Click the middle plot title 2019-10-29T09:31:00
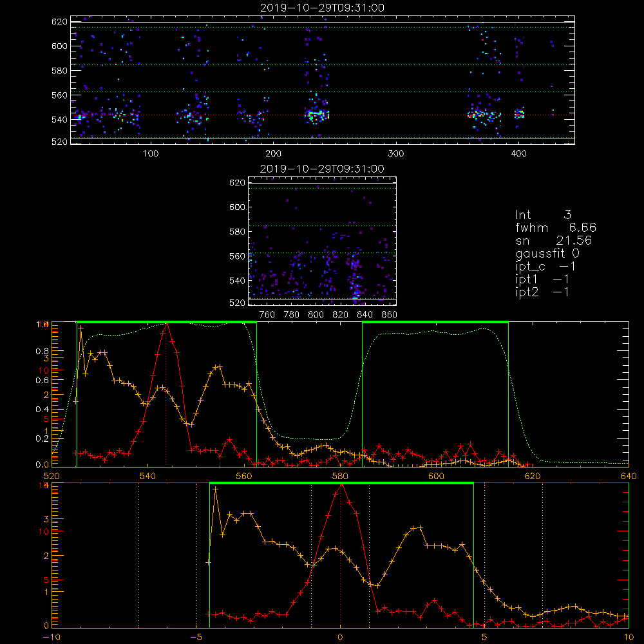Viewport: 644px width, 644px height. (322, 169)
